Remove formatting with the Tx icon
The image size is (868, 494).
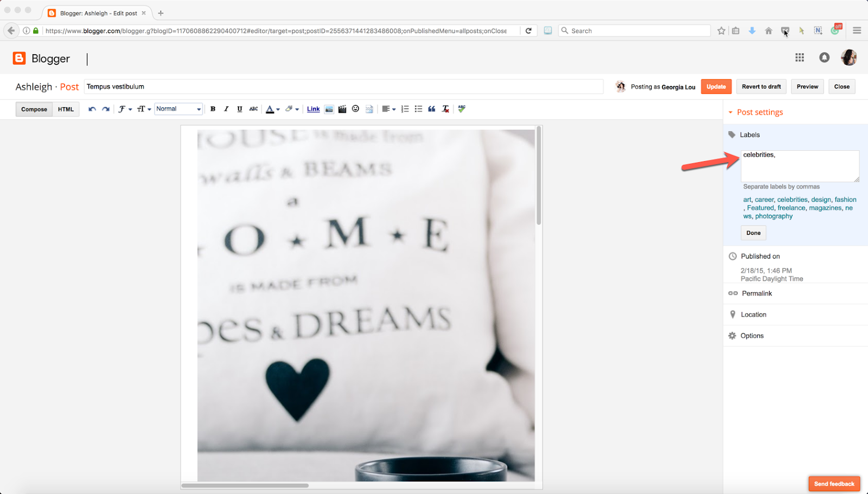coord(445,108)
